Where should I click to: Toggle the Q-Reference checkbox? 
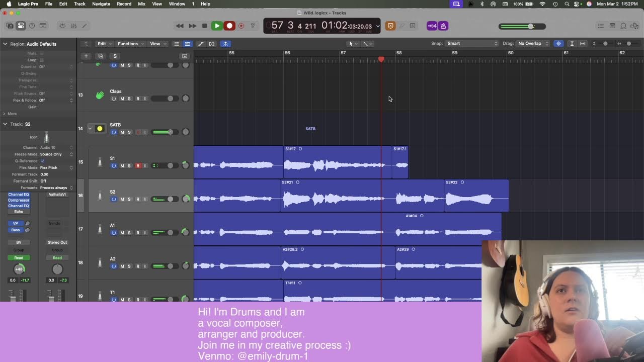[x=42, y=161]
